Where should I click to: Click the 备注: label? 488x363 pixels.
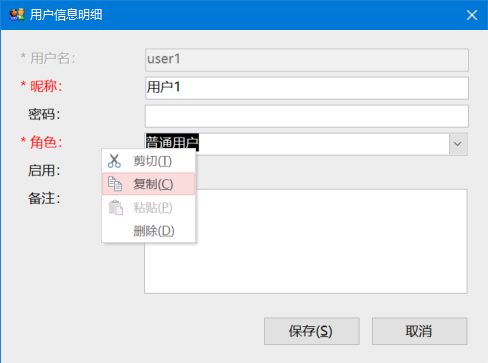44,198
